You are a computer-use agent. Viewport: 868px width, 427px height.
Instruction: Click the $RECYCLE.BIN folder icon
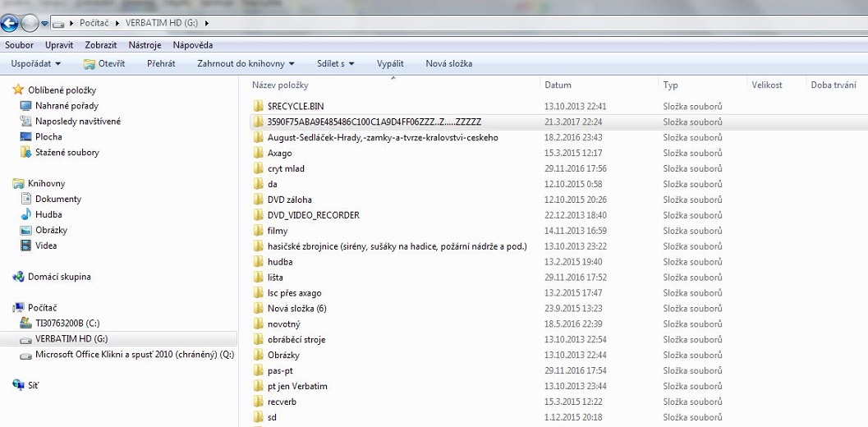(258, 107)
